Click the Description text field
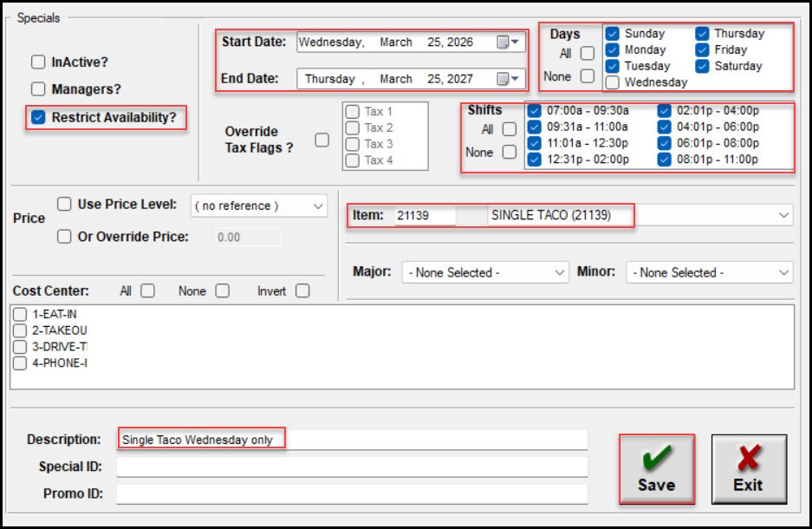812x529 pixels. pos(351,440)
